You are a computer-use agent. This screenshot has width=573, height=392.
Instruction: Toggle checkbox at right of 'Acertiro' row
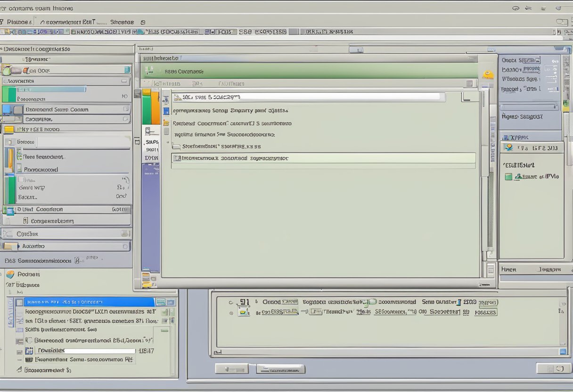125,246
